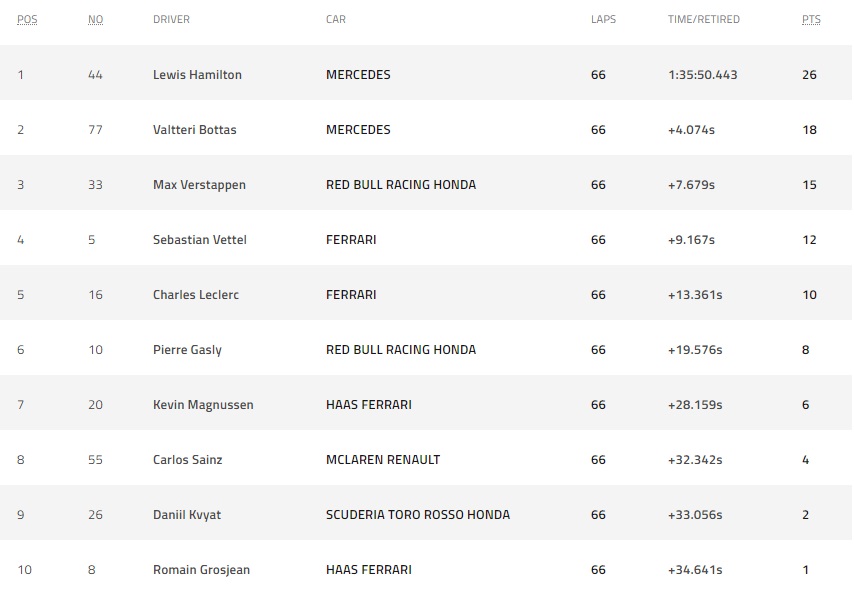The height and width of the screenshot is (592, 854).
Task: Click the POS column header
Action: click(27, 20)
